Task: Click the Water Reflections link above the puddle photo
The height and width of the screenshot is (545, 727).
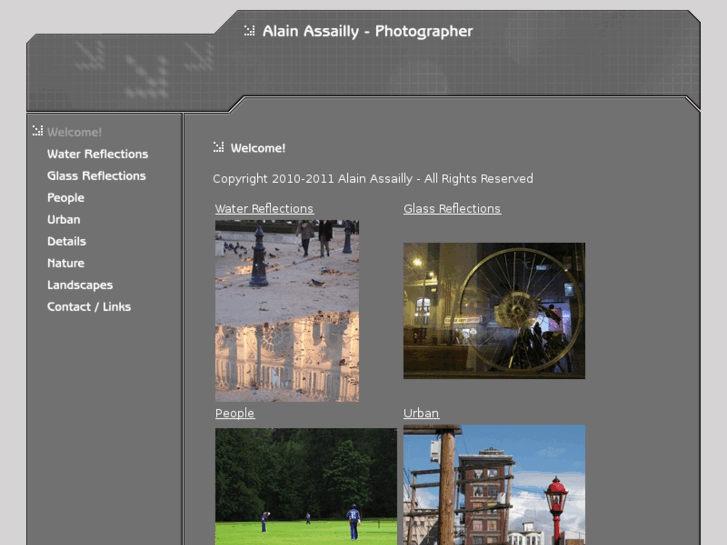Action: tap(264, 209)
